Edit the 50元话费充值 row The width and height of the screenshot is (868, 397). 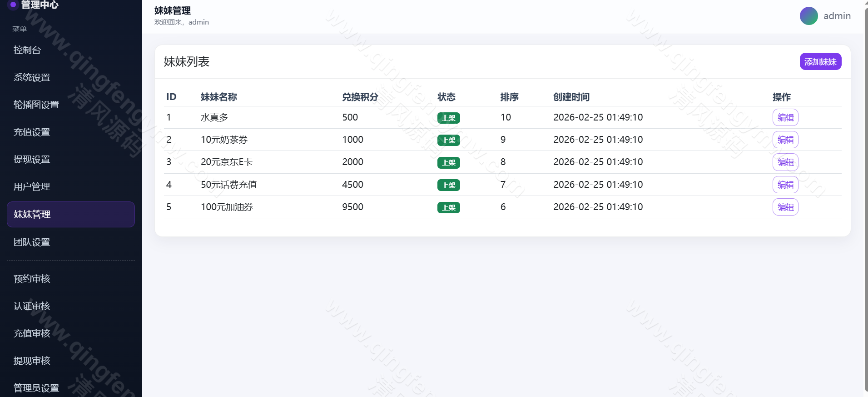click(x=785, y=185)
